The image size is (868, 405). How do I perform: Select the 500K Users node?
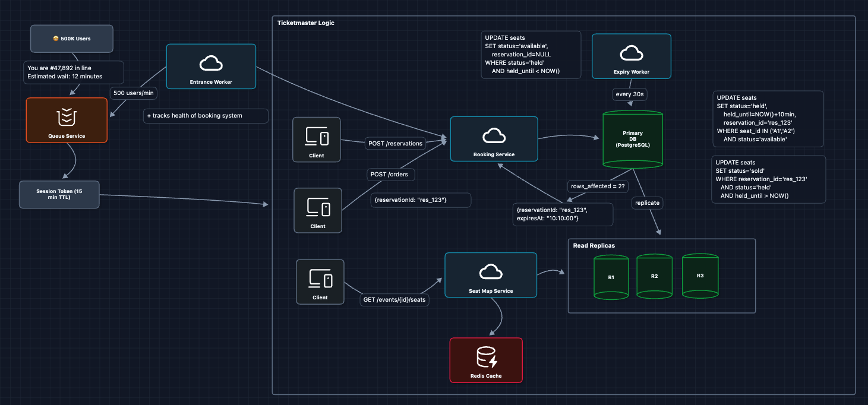click(72, 39)
